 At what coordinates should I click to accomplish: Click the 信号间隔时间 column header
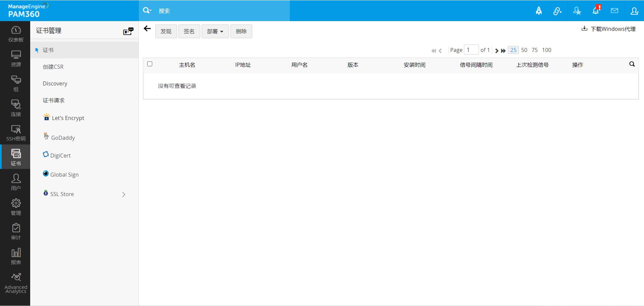476,65
